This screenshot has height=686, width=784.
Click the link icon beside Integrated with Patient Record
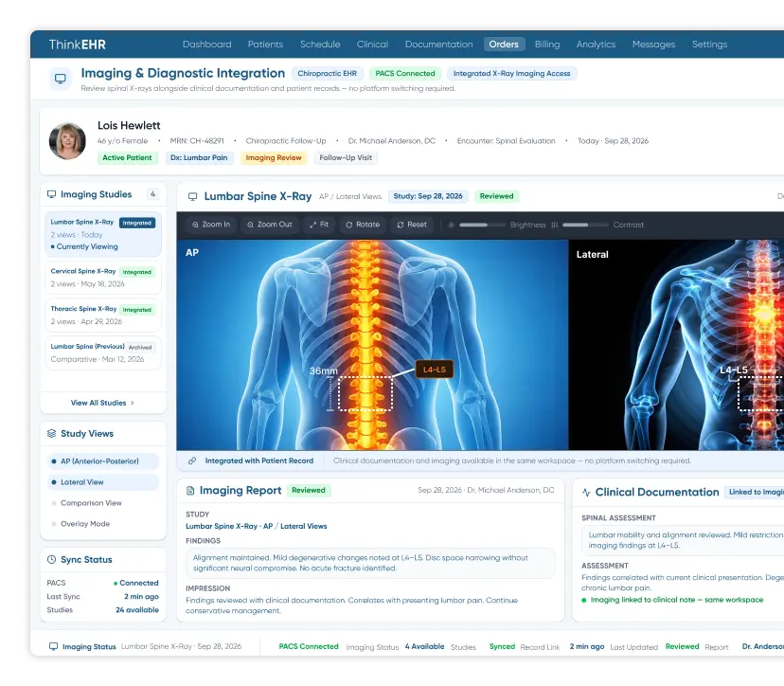192,460
